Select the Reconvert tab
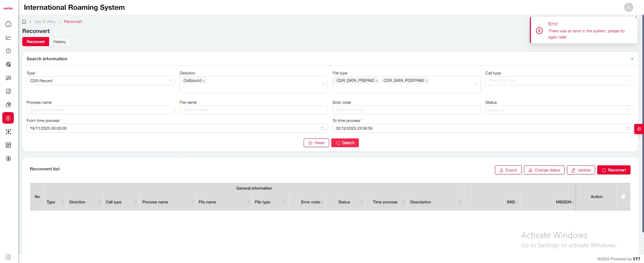Screen dimensions: 644x263 [36, 42]
